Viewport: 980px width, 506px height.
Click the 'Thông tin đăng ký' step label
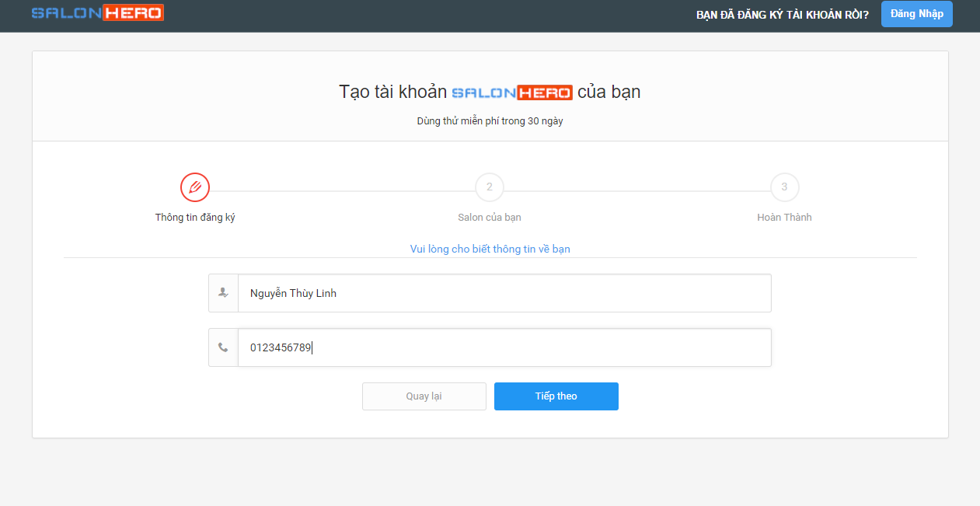pyautogui.click(x=195, y=218)
